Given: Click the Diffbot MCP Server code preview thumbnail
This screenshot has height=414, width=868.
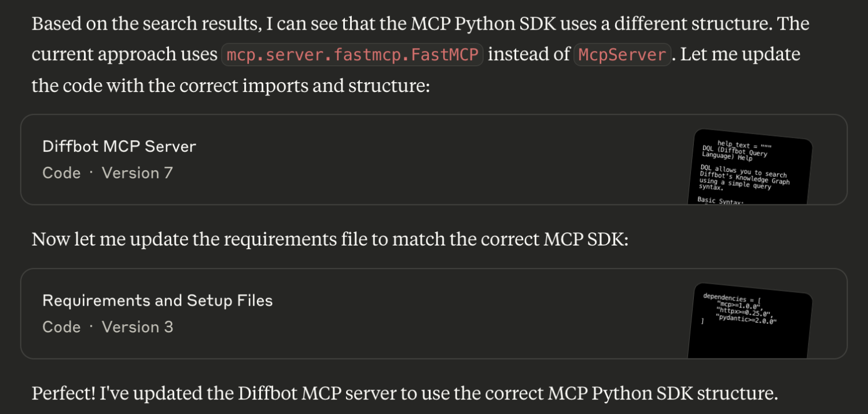Looking at the screenshot, I should 749,167.
